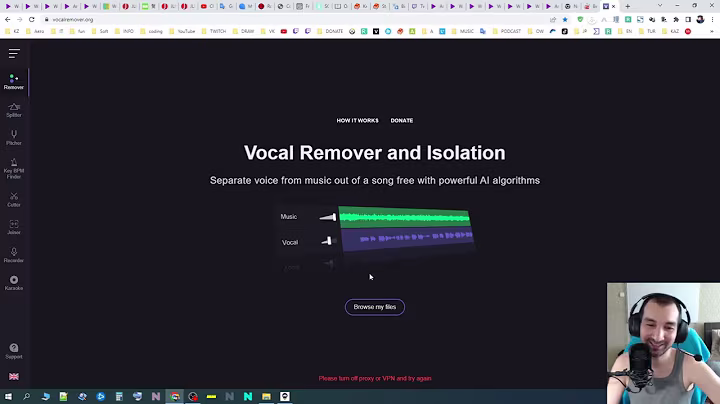
Task: Open File Explorer from the taskbar
Action: 266,397
